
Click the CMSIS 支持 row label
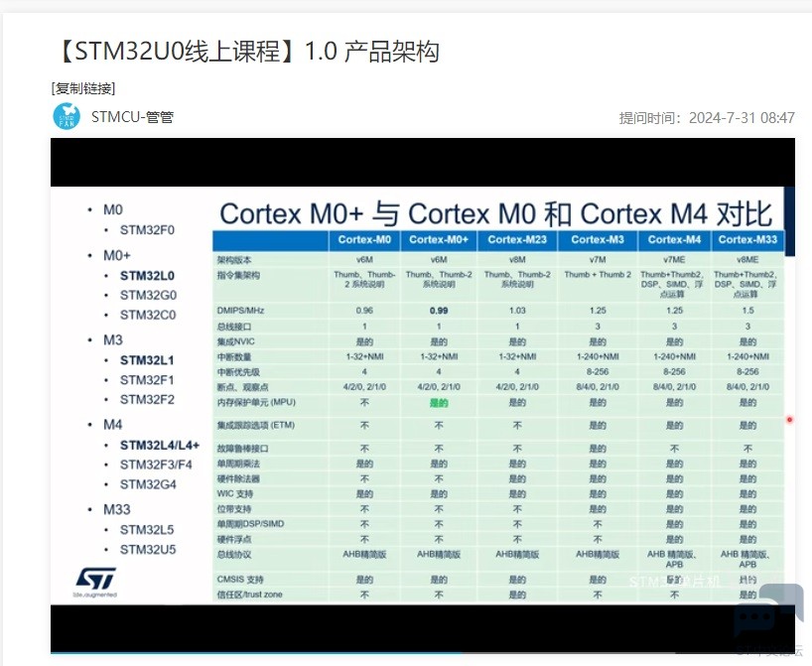(x=240, y=580)
